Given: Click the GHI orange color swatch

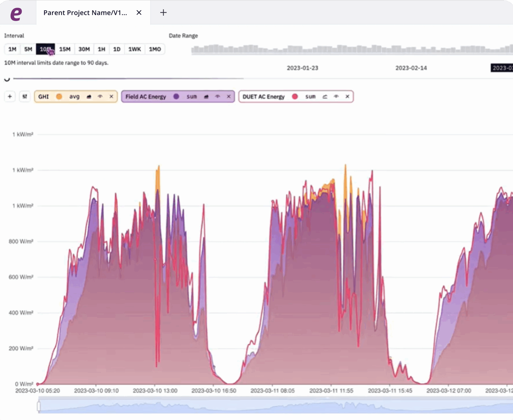Looking at the screenshot, I should [x=59, y=96].
